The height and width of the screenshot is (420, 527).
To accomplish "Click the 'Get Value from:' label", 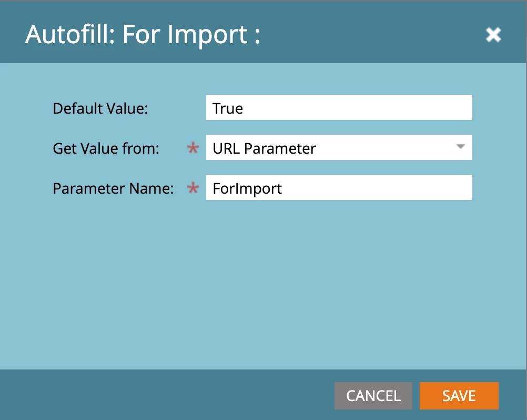I will click(x=106, y=148).
